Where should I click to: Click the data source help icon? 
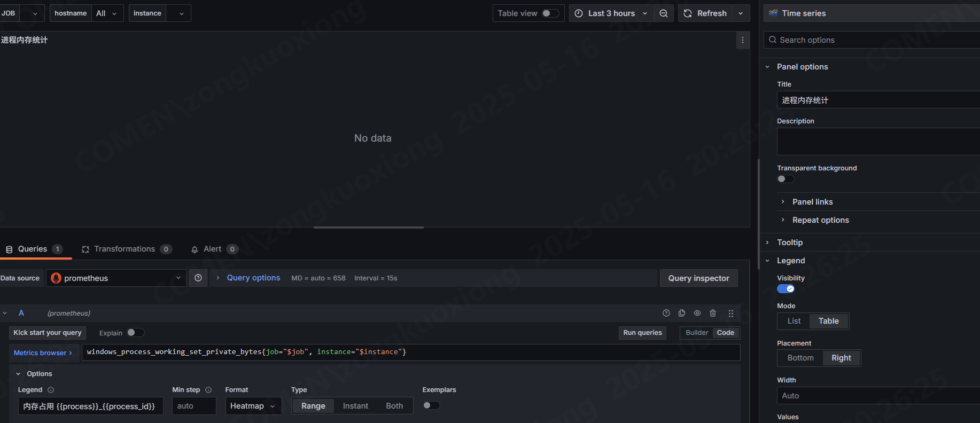(198, 278)
